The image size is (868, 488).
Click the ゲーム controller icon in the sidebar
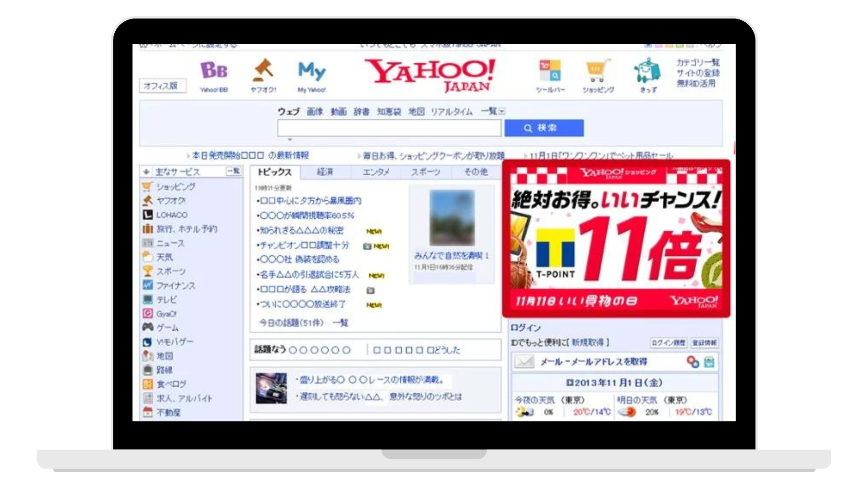[x=147, y=327]
